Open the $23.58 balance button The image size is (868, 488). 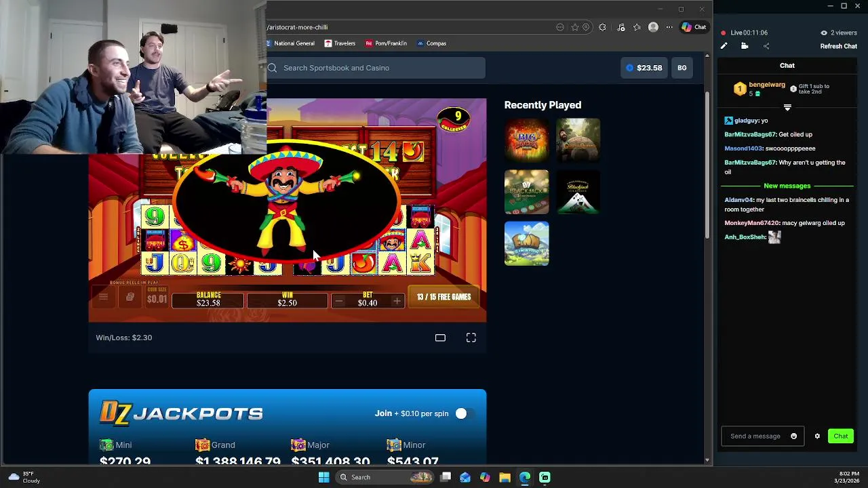644,68
